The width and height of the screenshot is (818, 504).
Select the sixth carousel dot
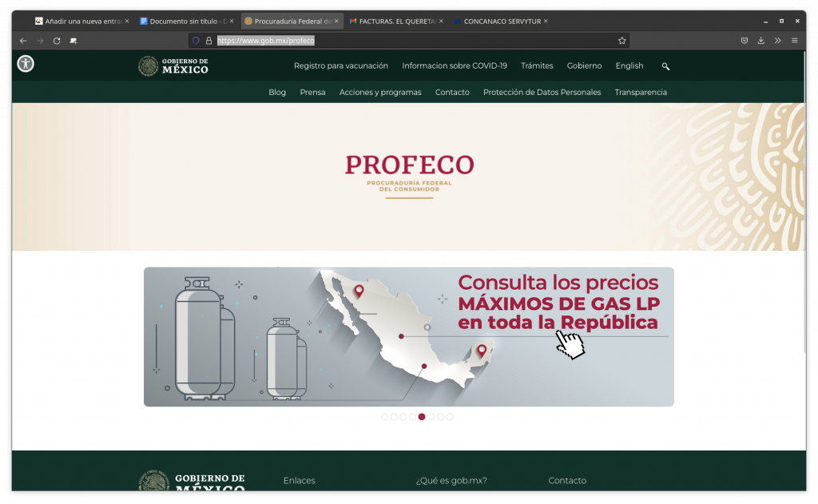click(x=431, y=417)
